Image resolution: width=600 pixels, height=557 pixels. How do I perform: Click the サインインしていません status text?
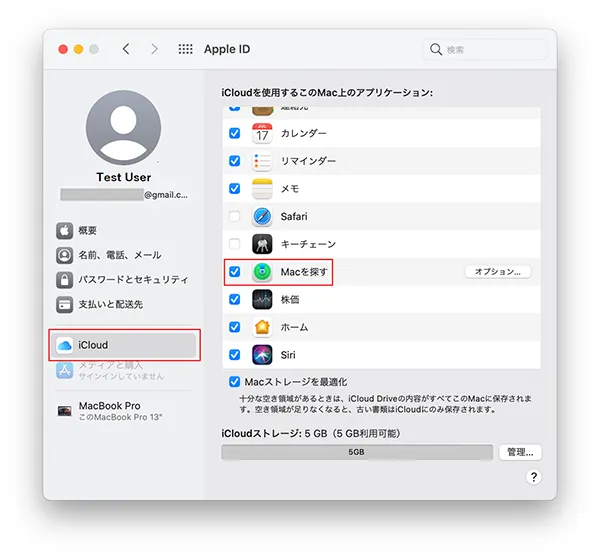tap(121, 376)
